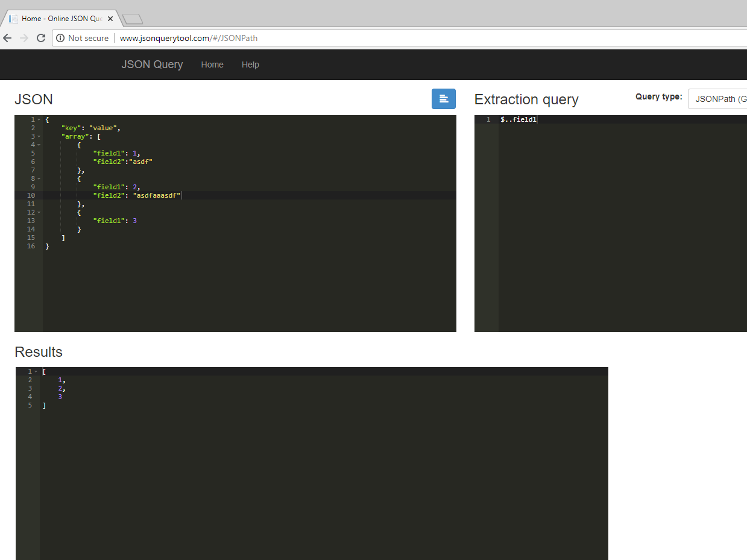Image resolution: width=747 pixels, height=560 pixels.
Task: Open a new browser tab
Action: [132, 19]
